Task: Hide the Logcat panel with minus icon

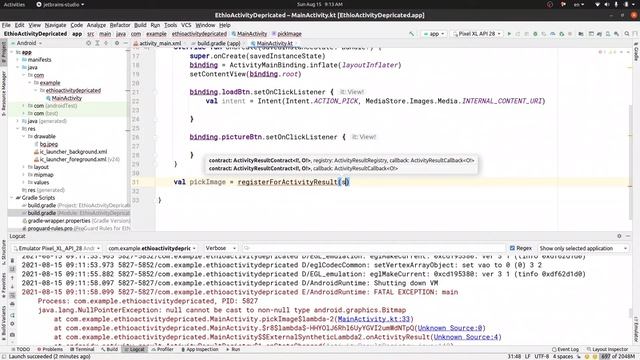Action: click(628, 236)
